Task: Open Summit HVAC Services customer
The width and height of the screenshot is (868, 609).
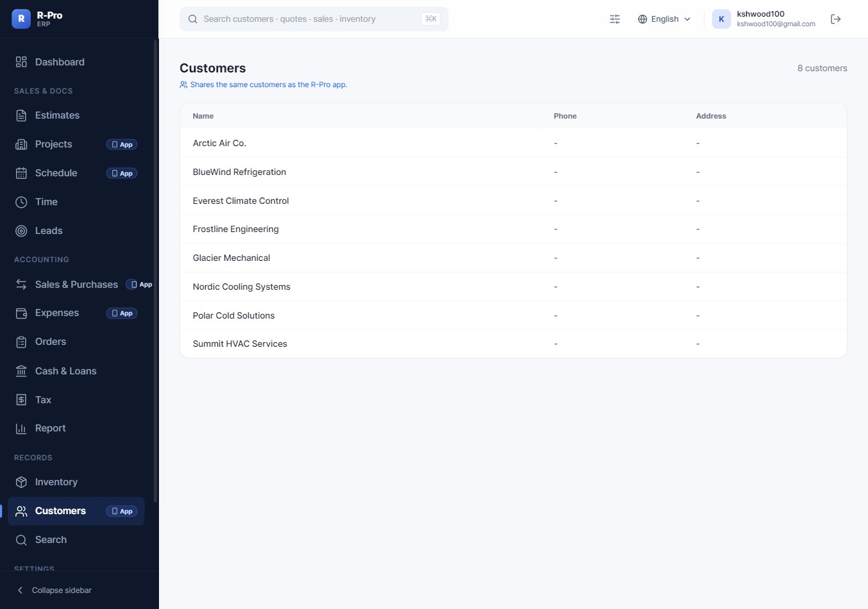Action: (513, 344)
